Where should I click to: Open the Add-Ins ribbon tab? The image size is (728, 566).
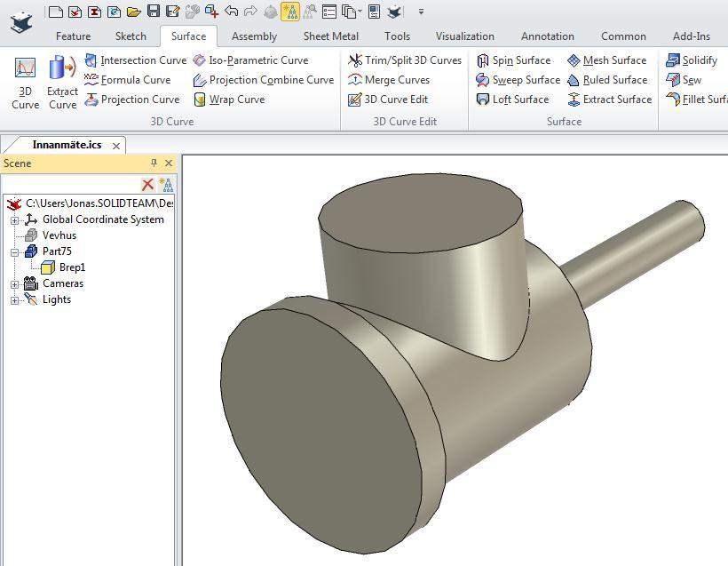point(692,36)
